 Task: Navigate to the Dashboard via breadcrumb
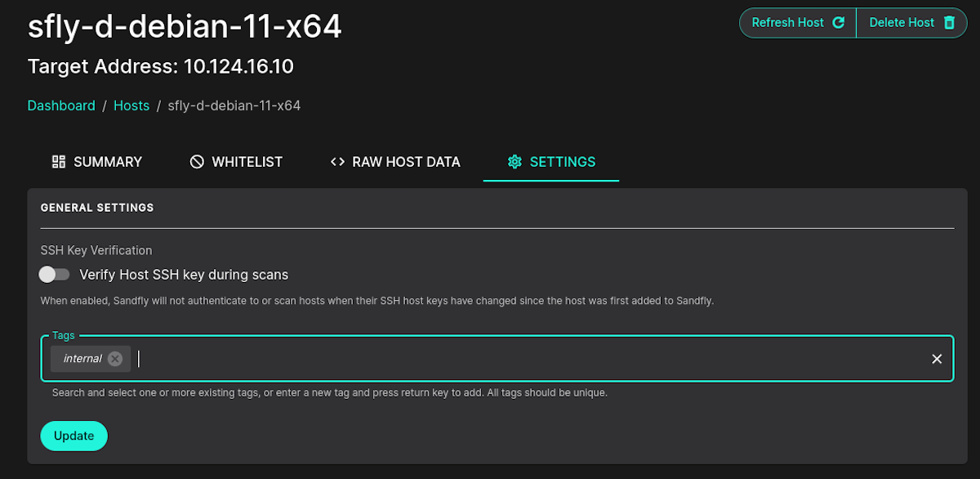(61, 105)
